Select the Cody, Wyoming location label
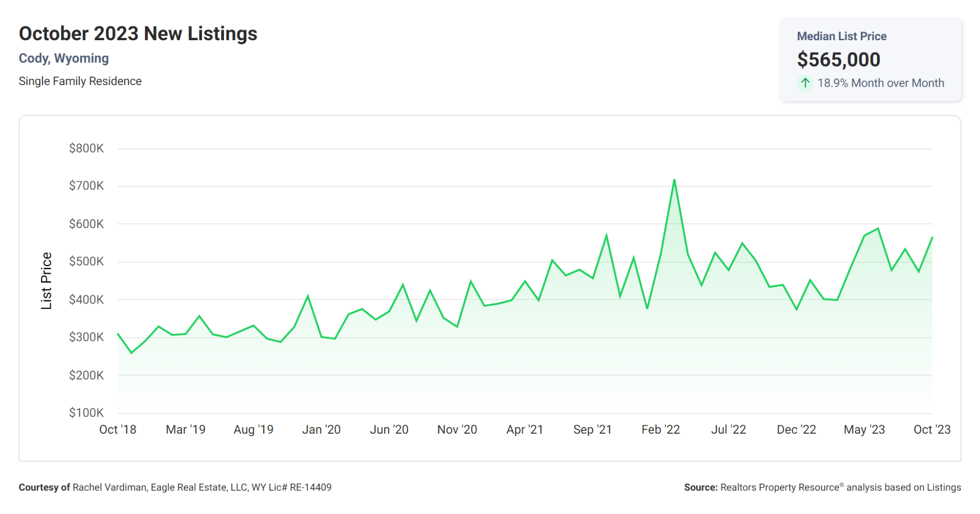This screenshot has width=980, height=514. click(x=64, y=58)
